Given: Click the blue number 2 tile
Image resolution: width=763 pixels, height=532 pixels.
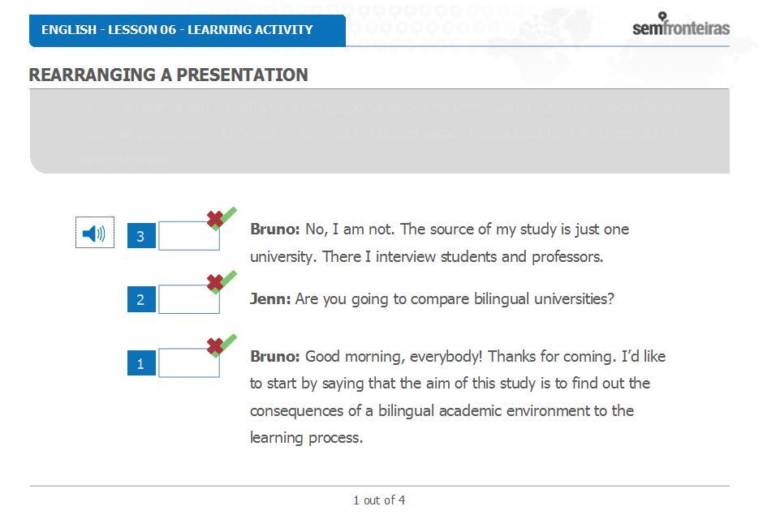Looking at the screenshot, I should 141,299.
